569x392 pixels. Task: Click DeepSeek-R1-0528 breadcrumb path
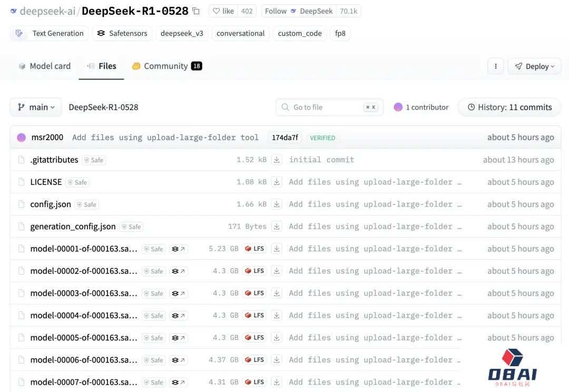point(103,107)
